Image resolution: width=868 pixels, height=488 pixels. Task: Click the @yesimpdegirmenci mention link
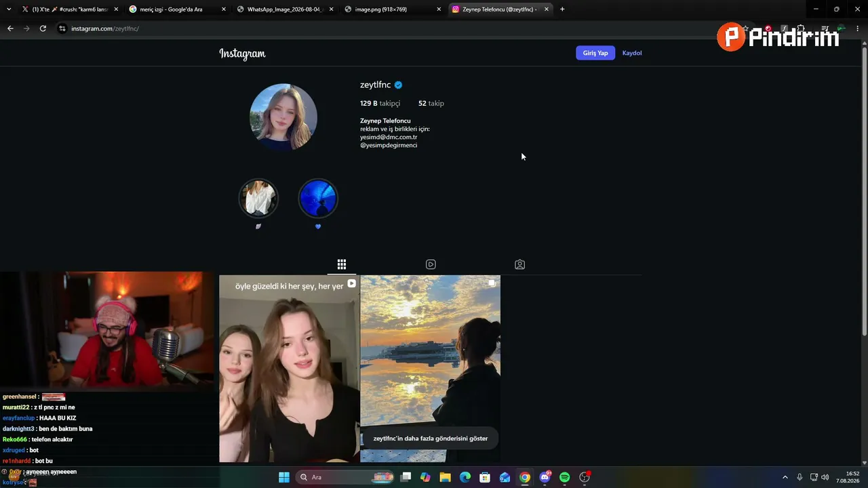pos(389,145)
